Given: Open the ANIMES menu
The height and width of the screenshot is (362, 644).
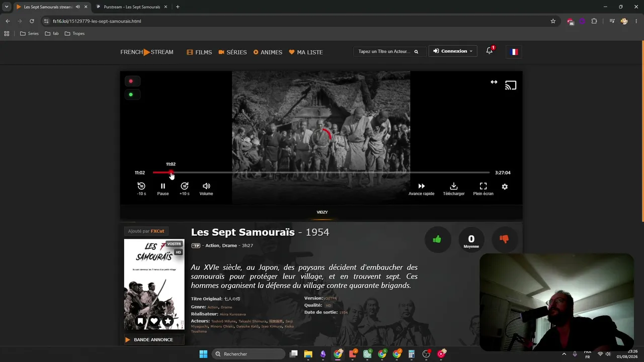Looking at the screenshot, I should [268, 52].
